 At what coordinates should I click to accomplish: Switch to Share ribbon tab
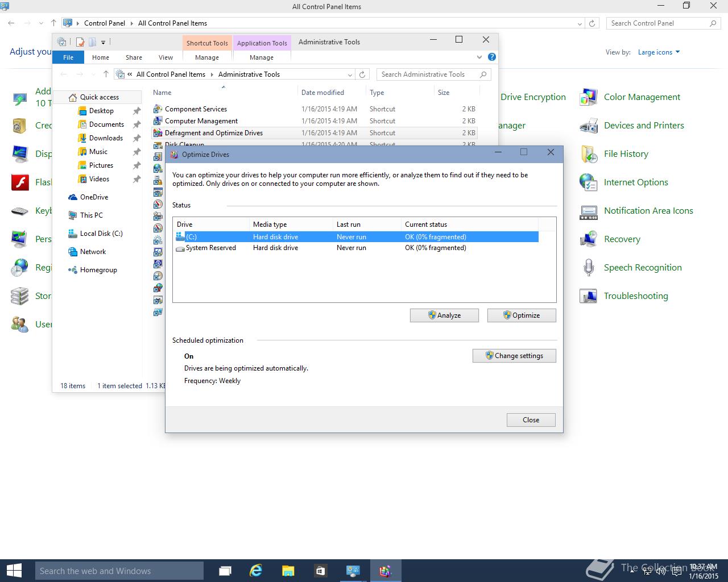coord(134,57)
